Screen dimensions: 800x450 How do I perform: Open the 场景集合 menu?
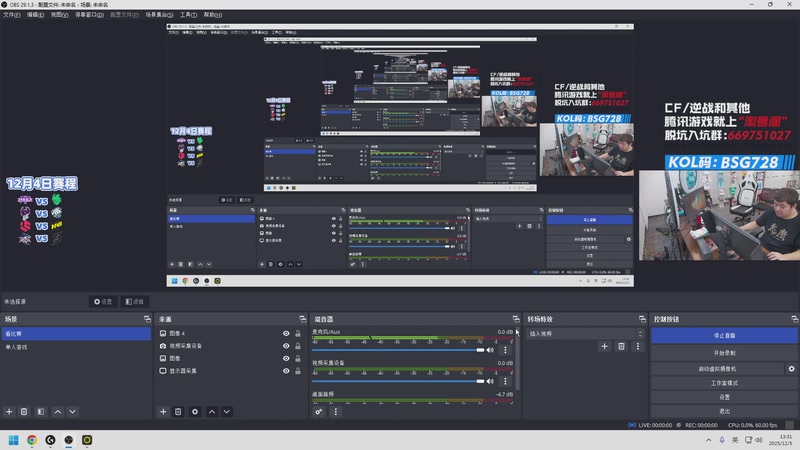pos(159,15)
